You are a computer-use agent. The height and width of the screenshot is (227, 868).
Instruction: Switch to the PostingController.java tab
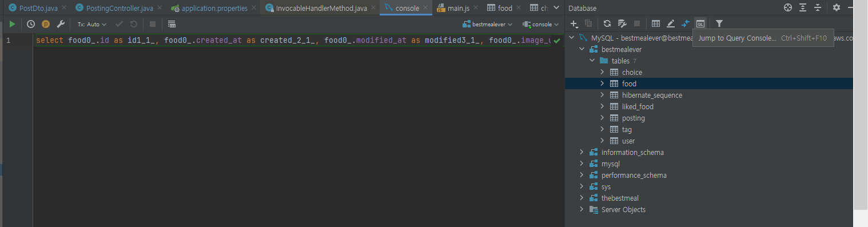point(119,8)
